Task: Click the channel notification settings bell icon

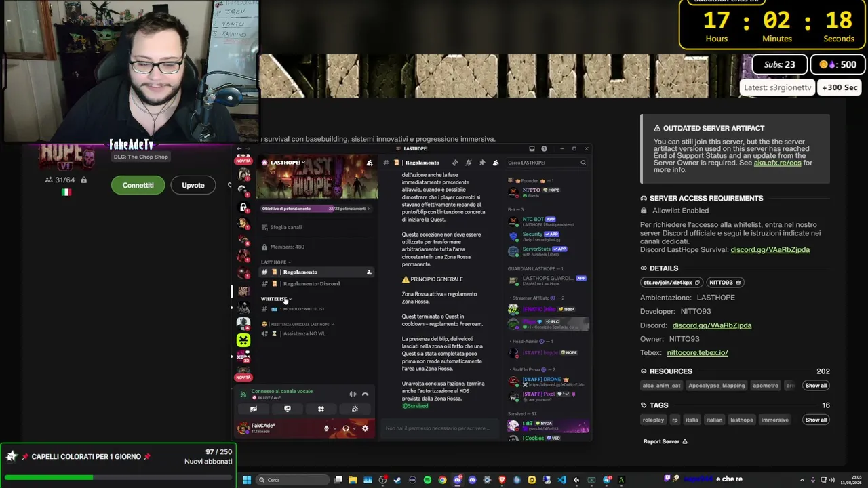Action: [469, 163]
